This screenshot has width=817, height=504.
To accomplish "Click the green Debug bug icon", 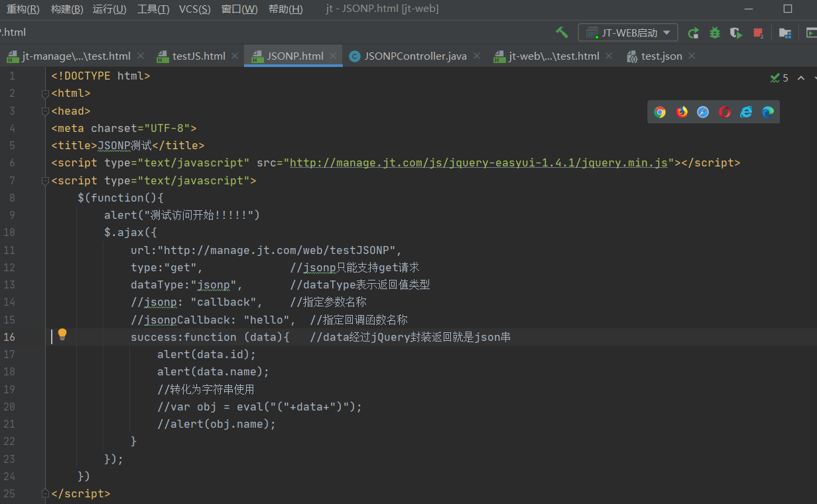I will [714, 32].
